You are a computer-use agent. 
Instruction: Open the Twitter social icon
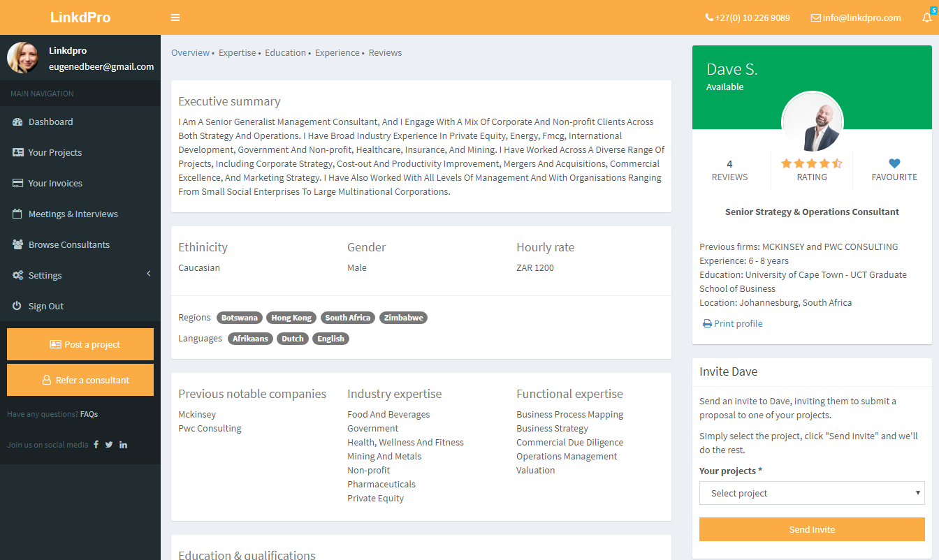109,445
